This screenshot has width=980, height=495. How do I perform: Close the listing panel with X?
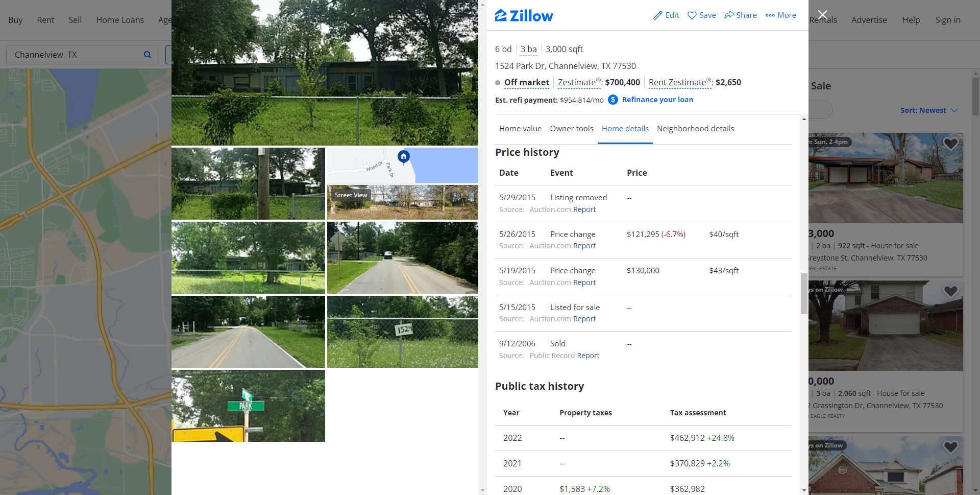pos(822,15)
